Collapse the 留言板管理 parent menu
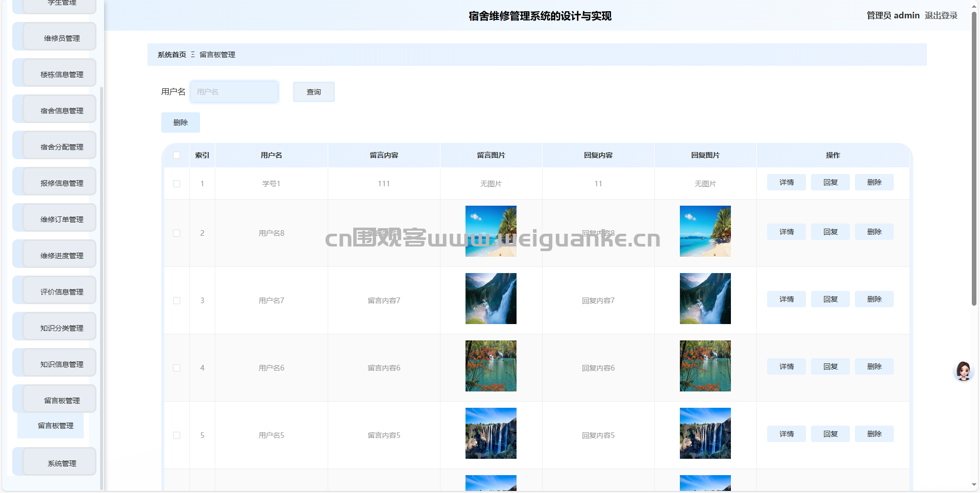980x493 pixels. tap(55, 399)
